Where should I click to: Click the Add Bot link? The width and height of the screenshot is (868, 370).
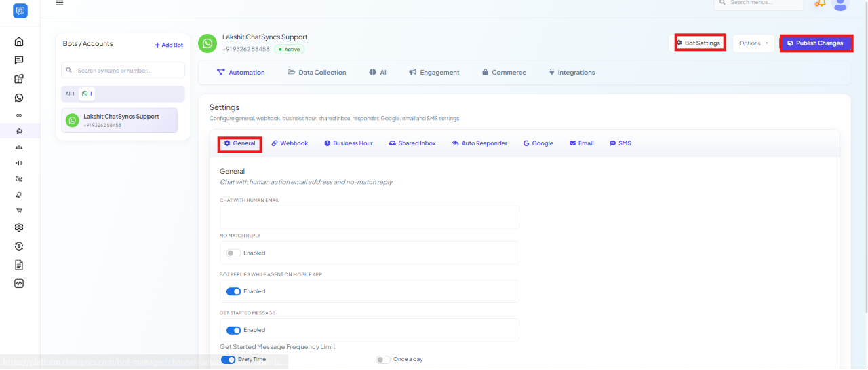169,45
